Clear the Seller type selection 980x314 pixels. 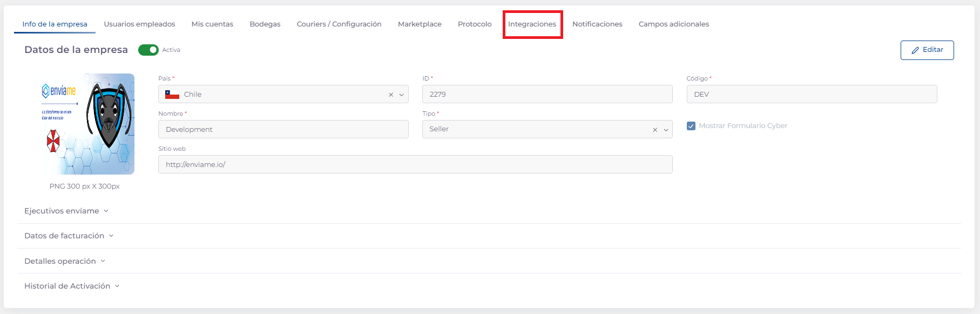click(655, 130)
